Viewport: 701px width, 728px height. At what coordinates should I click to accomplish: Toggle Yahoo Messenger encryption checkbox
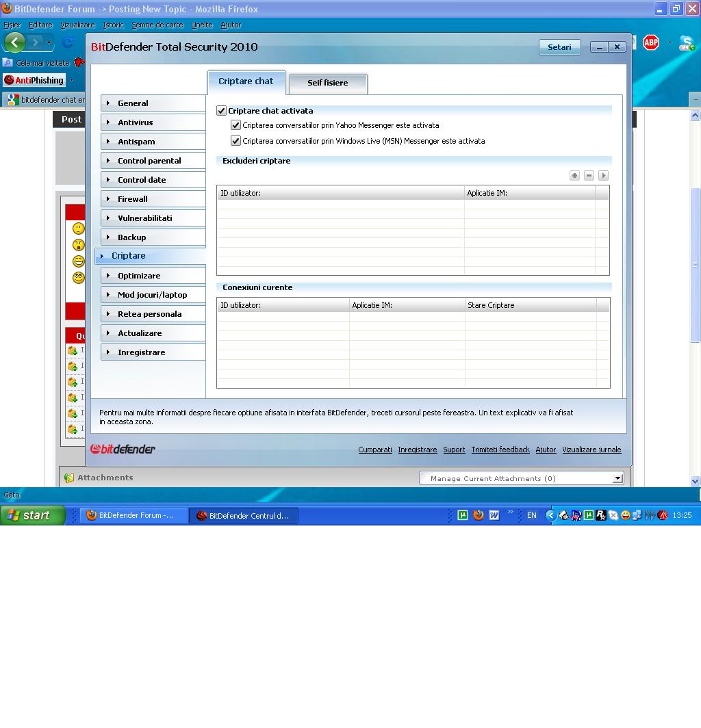pyautogui.click(x=236, y=125)
